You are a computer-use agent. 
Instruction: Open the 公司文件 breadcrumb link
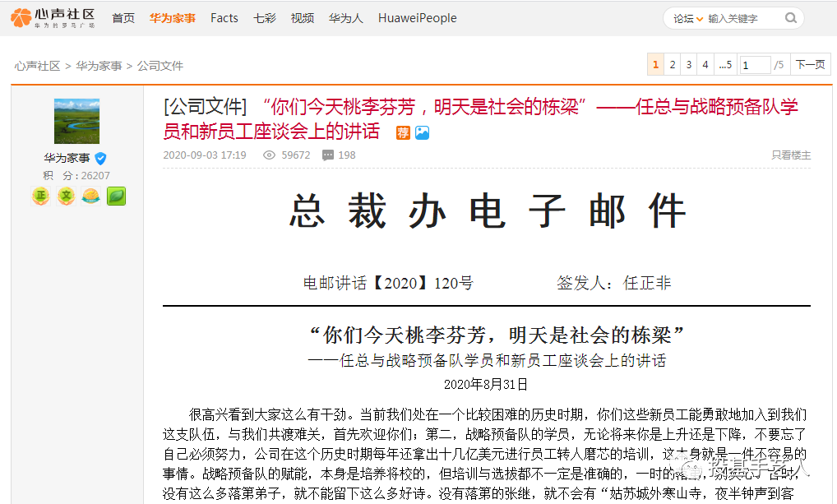coord(160,66)
